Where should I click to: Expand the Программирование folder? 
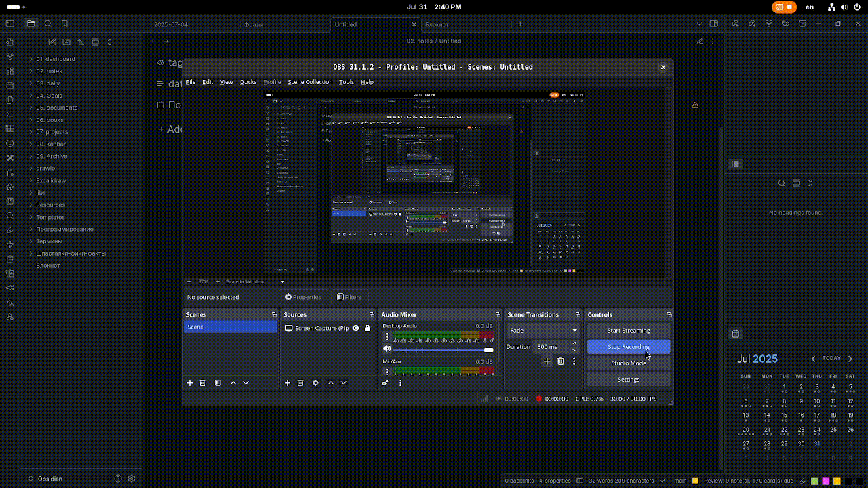click(x=64, y=229)
